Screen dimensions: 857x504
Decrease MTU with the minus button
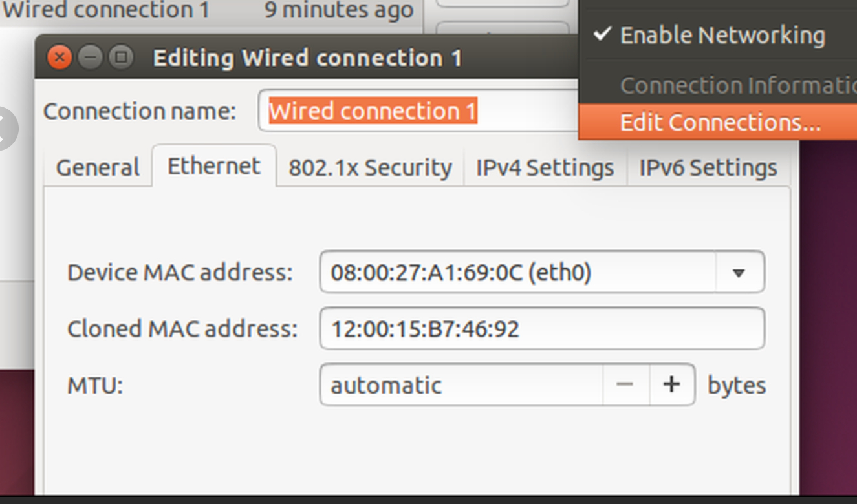[x=625, y=384]
